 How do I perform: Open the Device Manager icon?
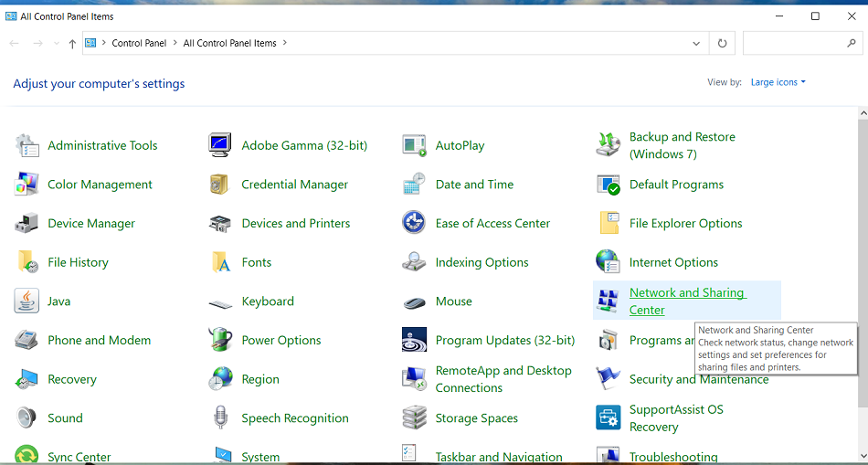[x=26, y=224]
